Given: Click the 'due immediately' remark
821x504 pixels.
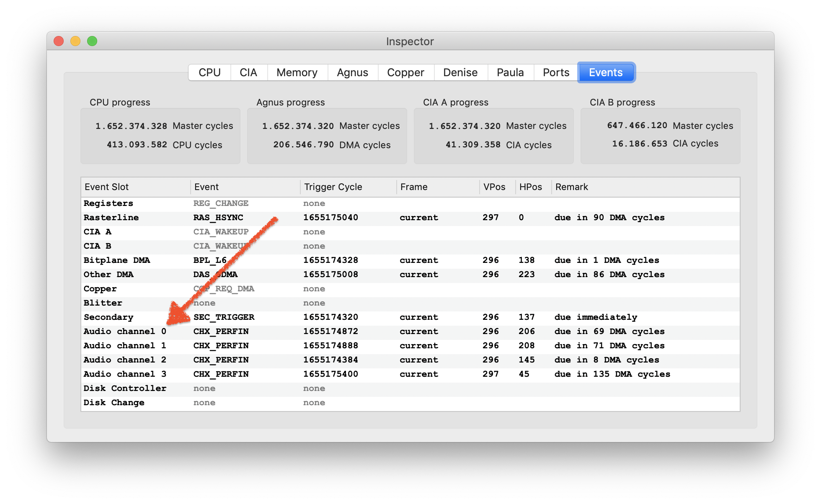Looking at the screenshot, I should coord(596,317).
